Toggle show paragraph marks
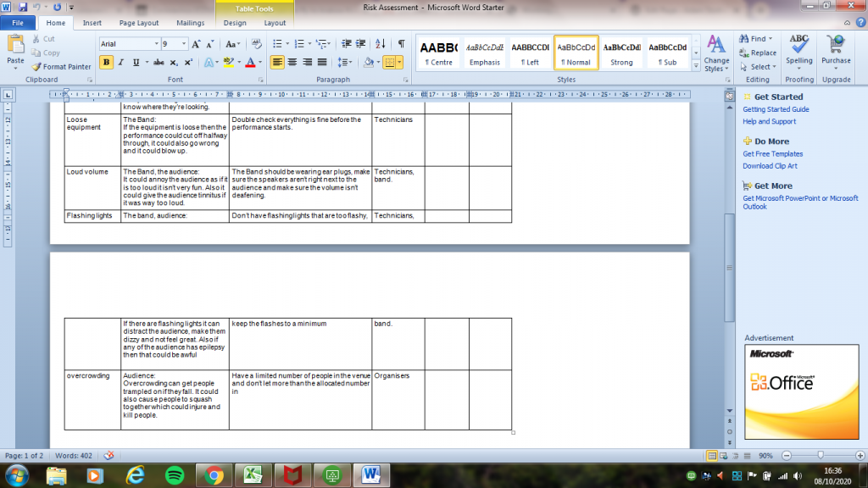The height and width of the screenshot is (488, 868). tap(400, 44)
